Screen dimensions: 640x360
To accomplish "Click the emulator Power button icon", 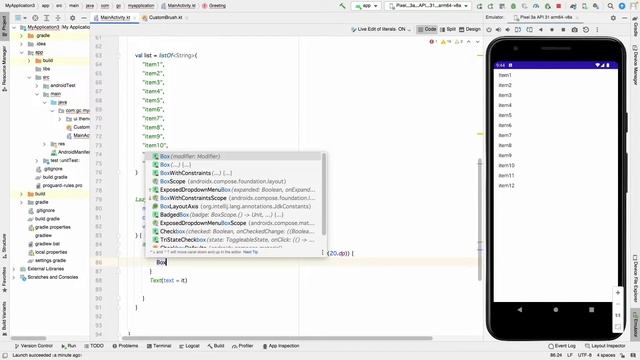I will coord(489,30).
